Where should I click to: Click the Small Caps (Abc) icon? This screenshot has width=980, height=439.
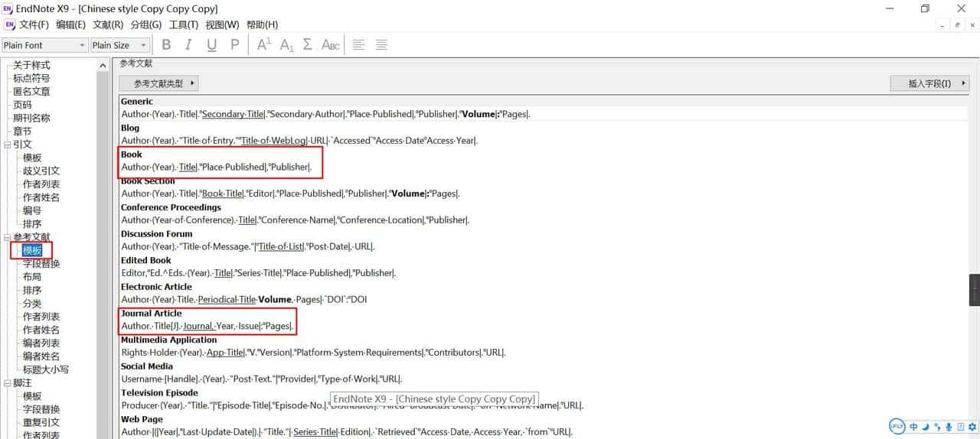(x=331, y=45)
